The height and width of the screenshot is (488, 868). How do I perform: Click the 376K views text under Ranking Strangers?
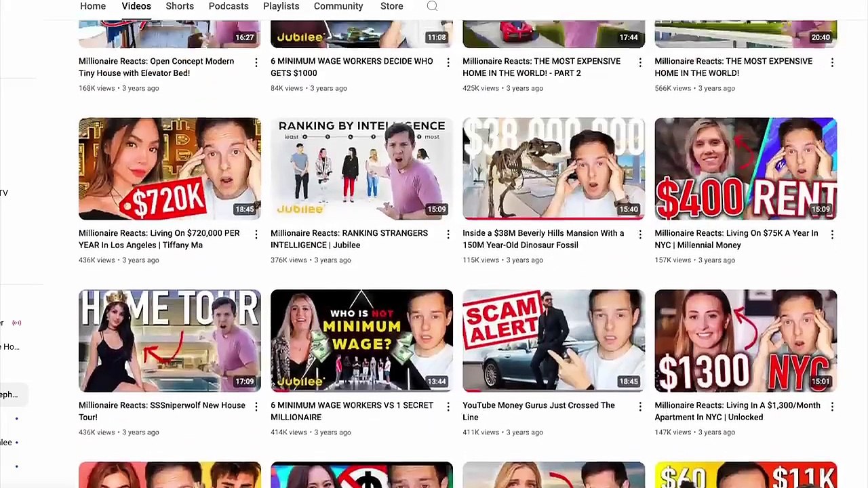290,260
